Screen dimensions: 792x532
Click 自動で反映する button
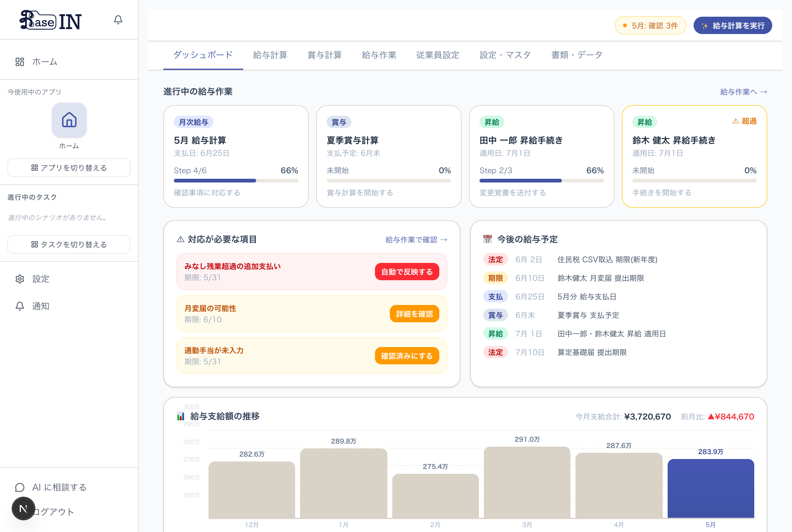coord(407,272)
